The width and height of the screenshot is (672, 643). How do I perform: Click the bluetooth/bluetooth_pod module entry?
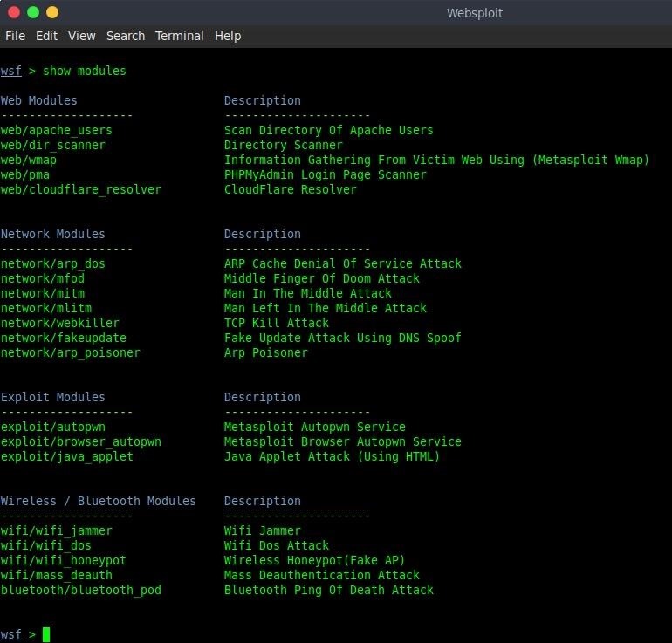coord(80,590)
